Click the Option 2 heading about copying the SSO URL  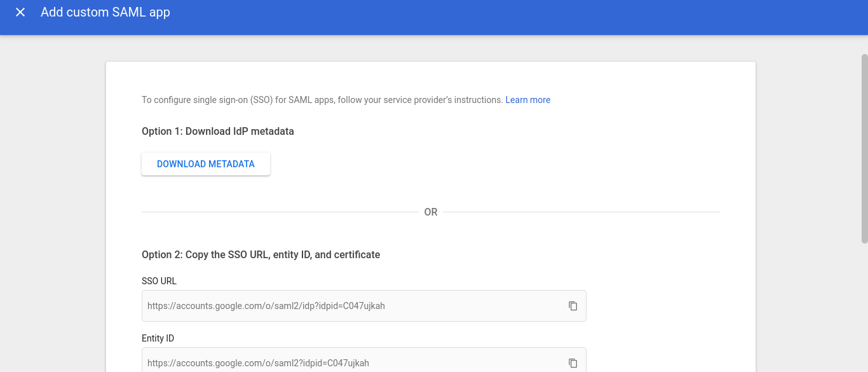pos(261,255)
